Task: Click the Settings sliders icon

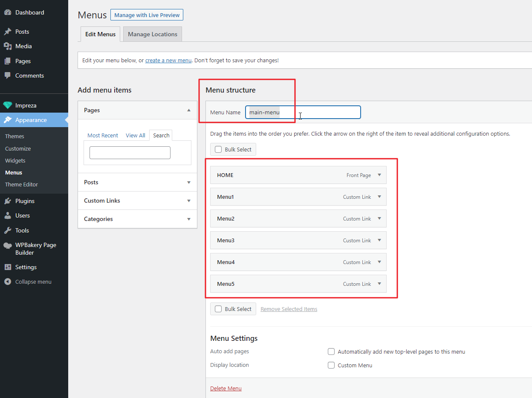Action: pyautogui.click(x=8, y=267)
